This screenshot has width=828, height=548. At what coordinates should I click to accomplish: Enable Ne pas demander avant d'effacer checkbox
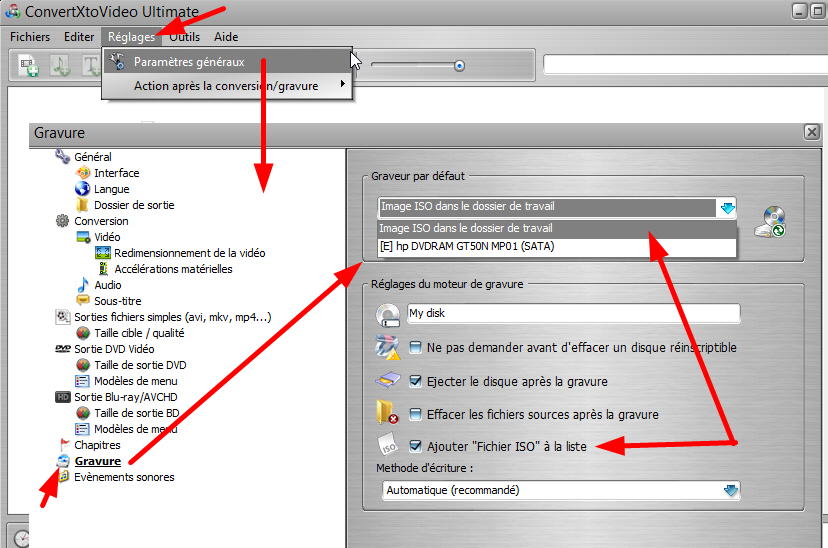pyautogui.click(x=416, y=347)
